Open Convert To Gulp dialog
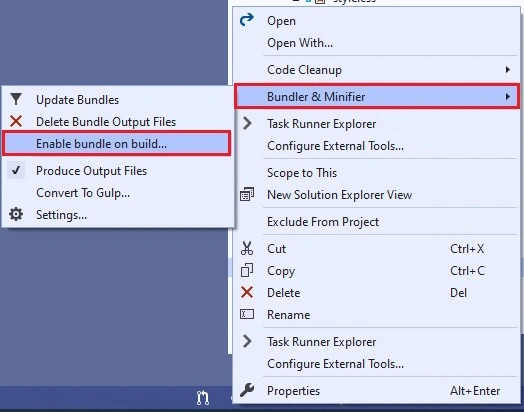 point(83,193)
